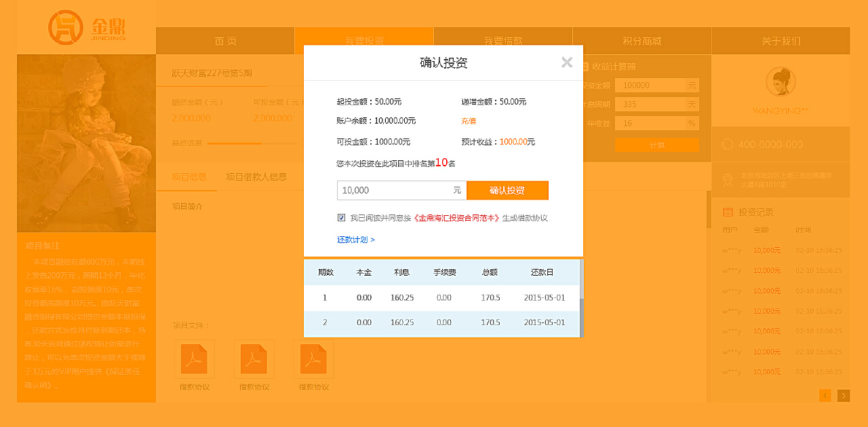Click the 还款日 column header
The width and height of the screenshot is (868, 427).
(x=542, y=272)
